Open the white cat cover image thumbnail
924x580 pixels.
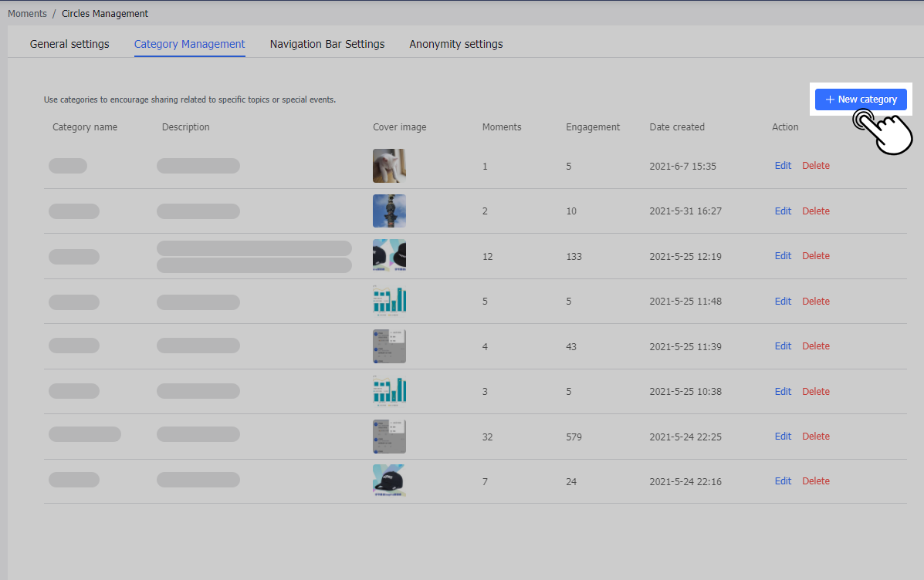389,166
